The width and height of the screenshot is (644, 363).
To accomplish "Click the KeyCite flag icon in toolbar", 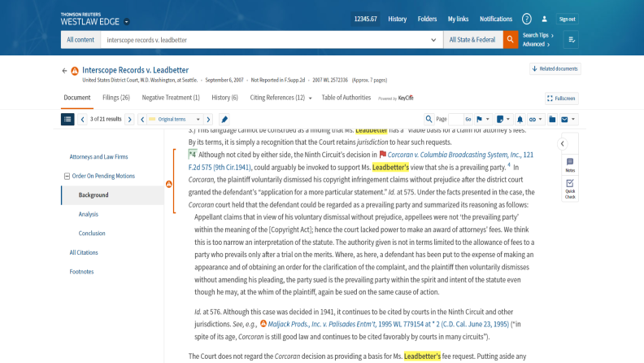I will click(479, 119).
